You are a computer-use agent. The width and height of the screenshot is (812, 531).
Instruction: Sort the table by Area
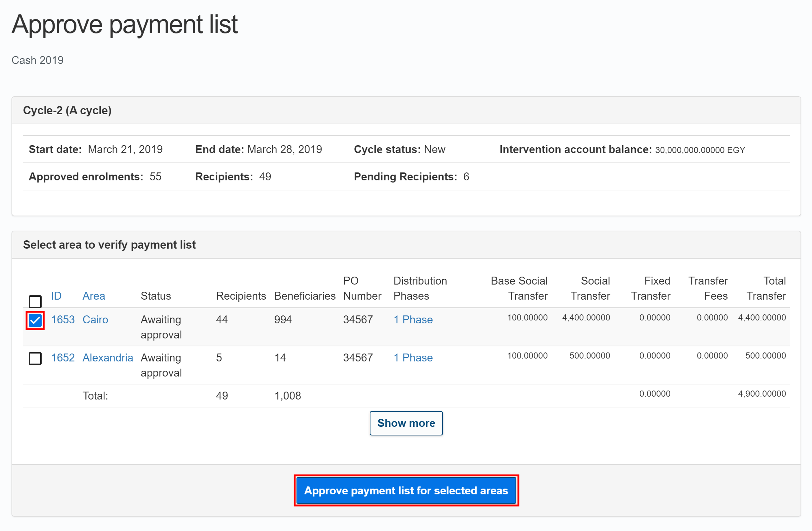click(x=94, y=296)
